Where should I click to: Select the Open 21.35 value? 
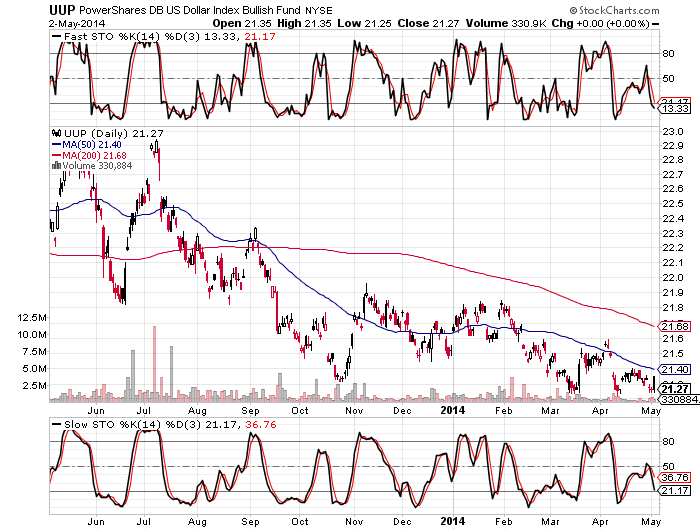point(242,23)
